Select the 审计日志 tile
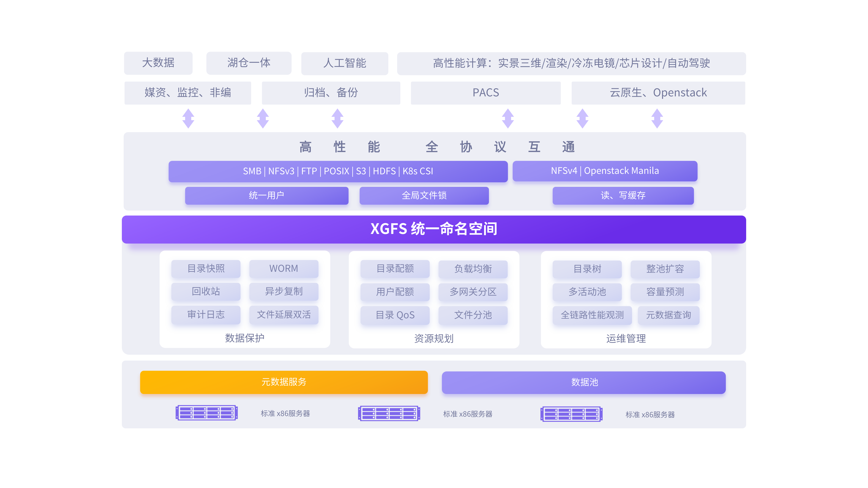868x488 pixels. click(x=206, y=315)
